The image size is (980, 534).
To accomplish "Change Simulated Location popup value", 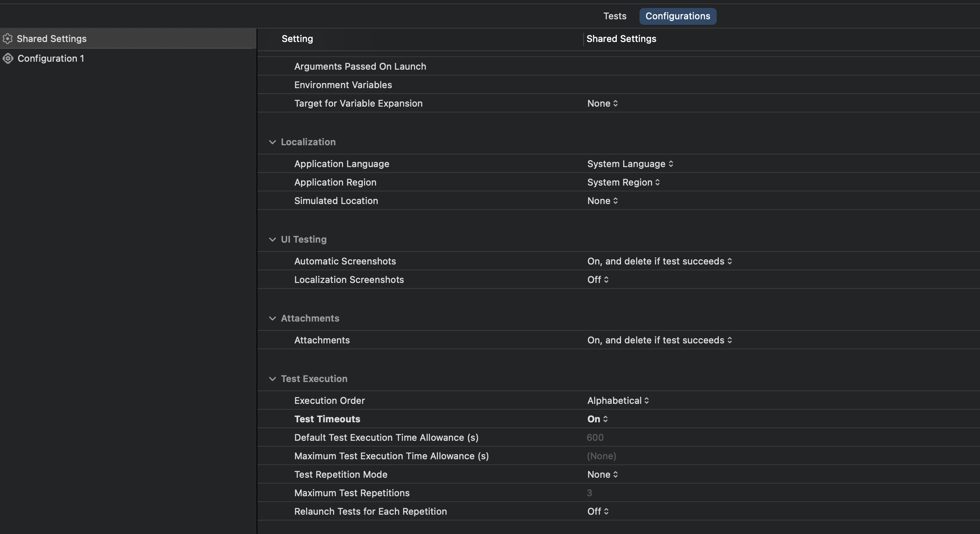I will pos(602,201).
